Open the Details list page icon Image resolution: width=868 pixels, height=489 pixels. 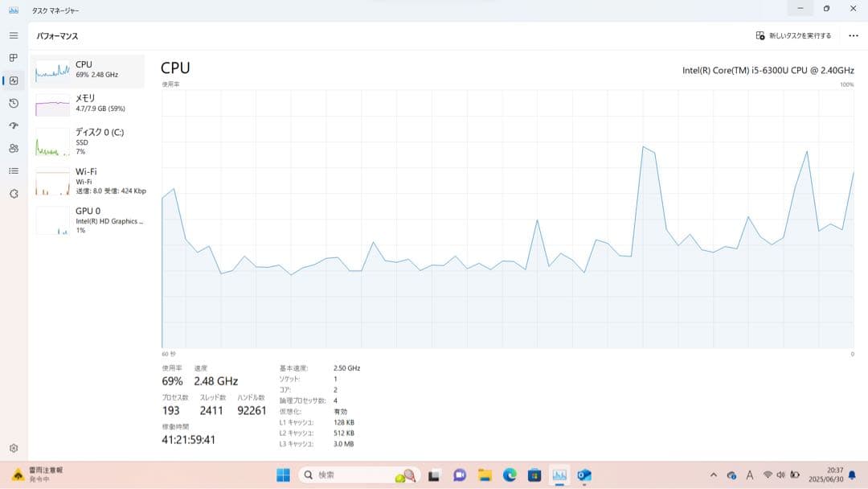pyautogui.click(x=13, y=171)
